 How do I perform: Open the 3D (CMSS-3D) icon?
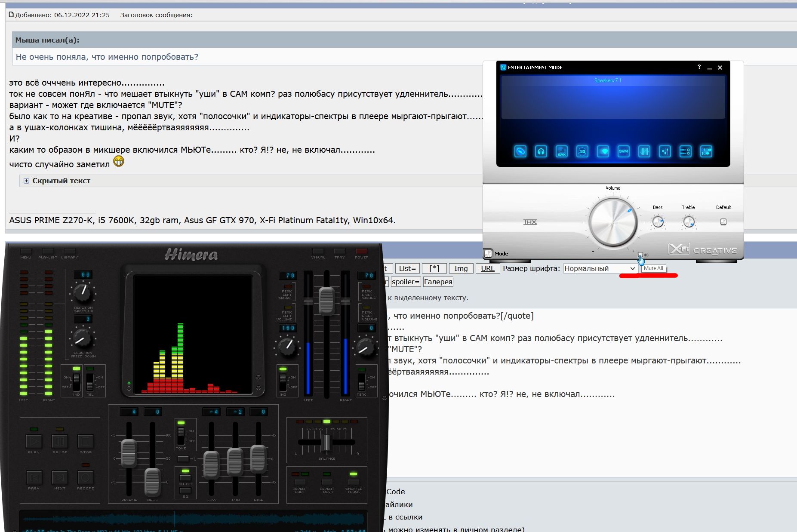582,151
